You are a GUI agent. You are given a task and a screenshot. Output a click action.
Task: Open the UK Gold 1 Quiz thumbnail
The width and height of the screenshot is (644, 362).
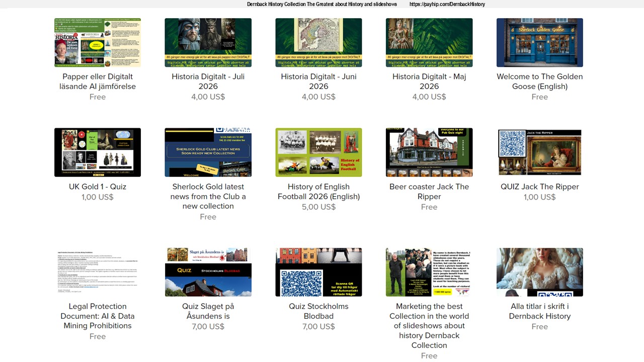[x=98, y=152]
